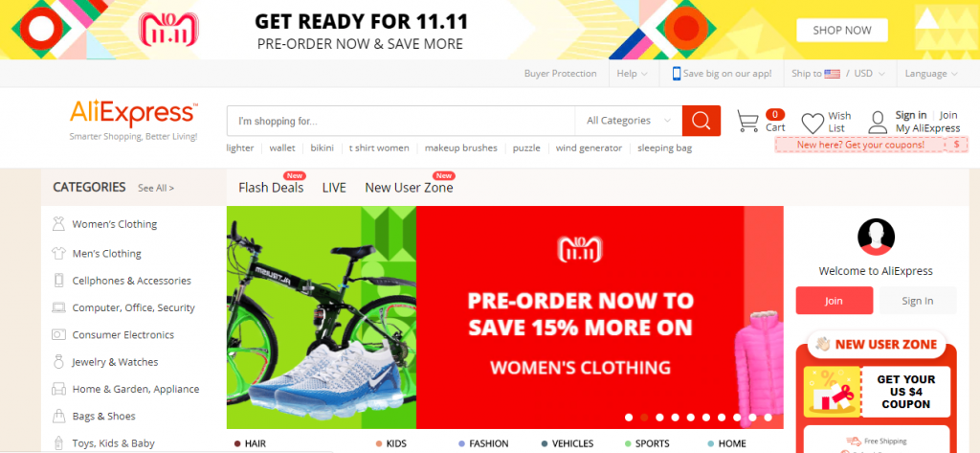The image size is (980, 453).
Task: Open the New User Zone tab
Action: pyautogui.click(x=409, y=187)
